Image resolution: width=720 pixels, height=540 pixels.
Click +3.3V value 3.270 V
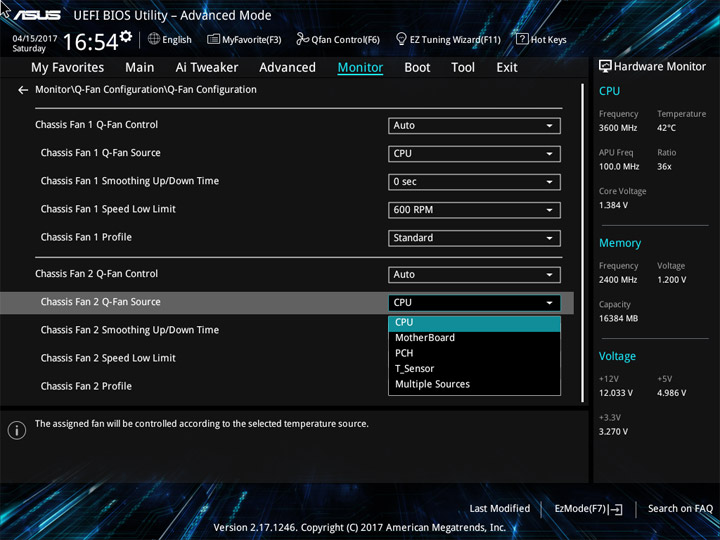point(613,432)
